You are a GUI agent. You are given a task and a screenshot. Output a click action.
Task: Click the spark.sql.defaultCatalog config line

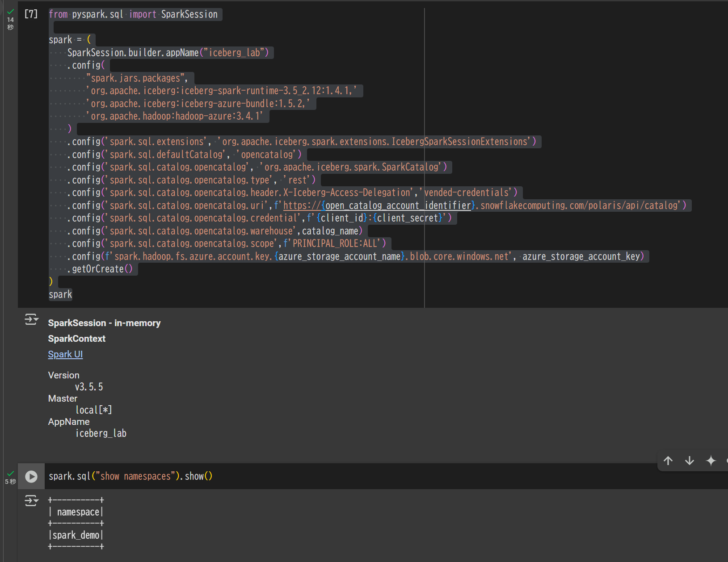[x=184, y=155]
